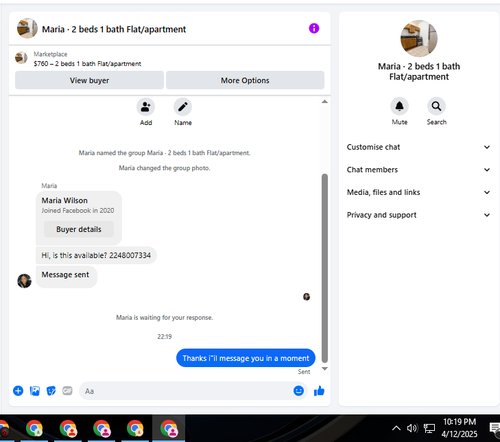This screenshot has width=500, height=442.
Task: Click the chat scrollbar up arrow
Action: [x=325, y=102]
